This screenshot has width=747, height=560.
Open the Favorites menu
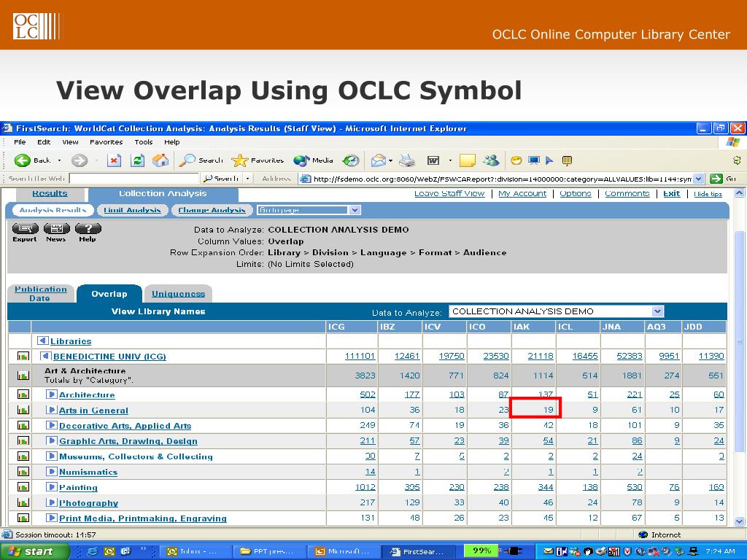click(107, 142)
